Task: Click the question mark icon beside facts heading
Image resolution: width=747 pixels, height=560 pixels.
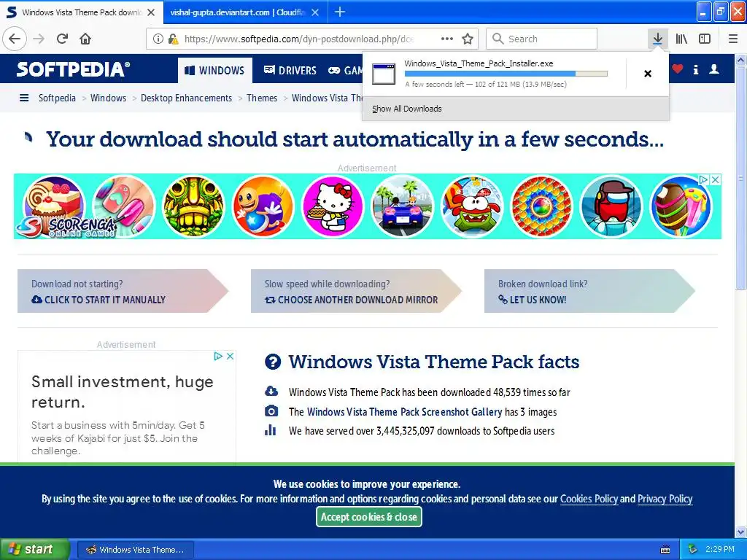Action: 273,362
